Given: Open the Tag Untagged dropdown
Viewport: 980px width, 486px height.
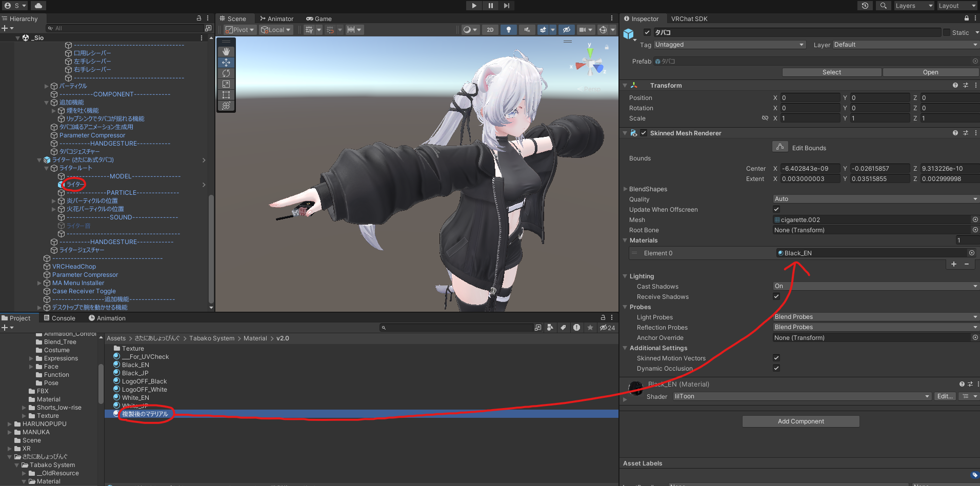Looking at the screenshot, I should tap(730, 45).
